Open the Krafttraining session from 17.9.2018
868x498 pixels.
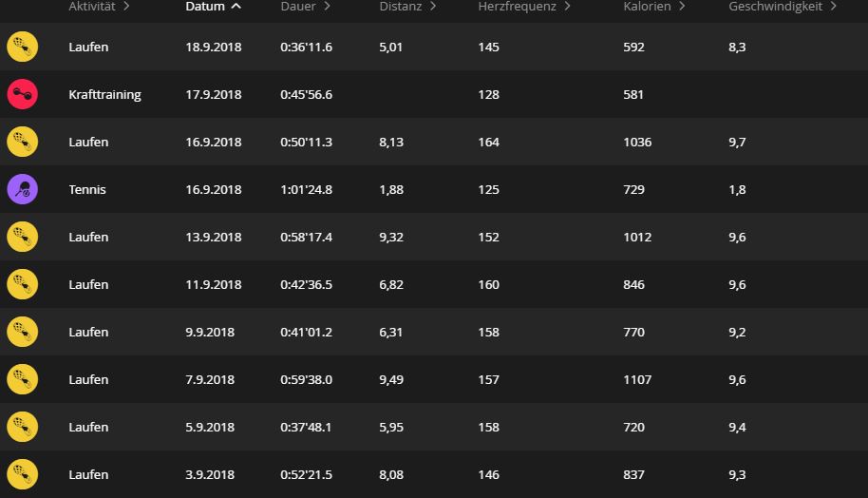[x=104, y=94]
